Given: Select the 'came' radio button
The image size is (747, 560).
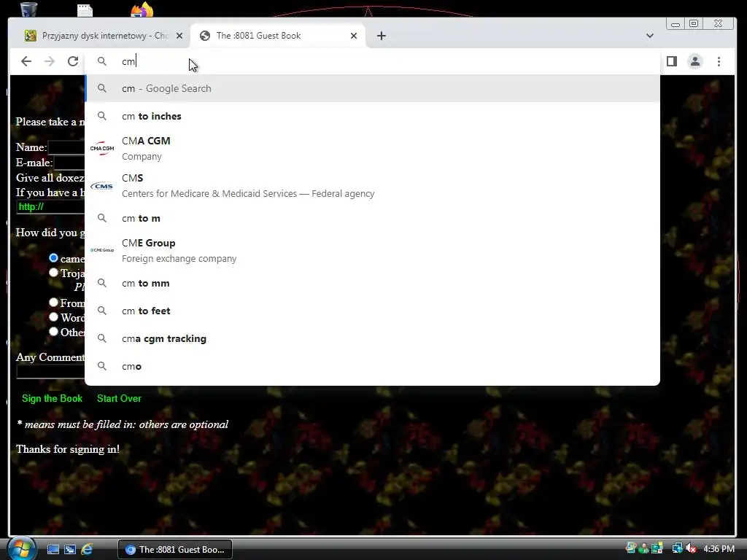Looking at the screenshot, I should (x=53, y=257).
